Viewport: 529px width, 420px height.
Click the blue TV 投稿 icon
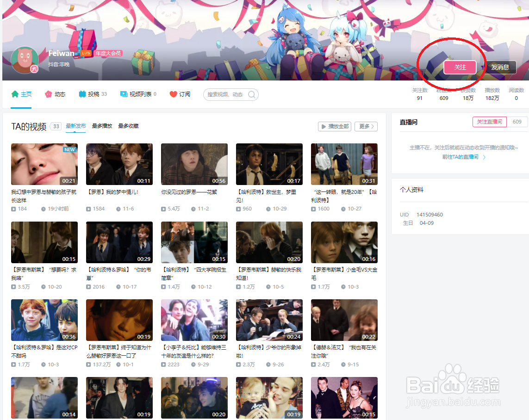click(x=82, y=94)
